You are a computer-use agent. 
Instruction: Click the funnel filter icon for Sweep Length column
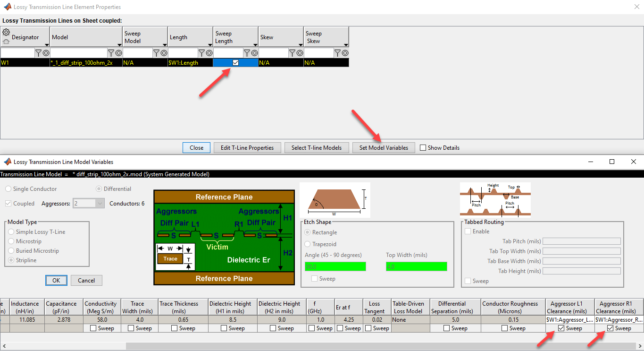[247, 53]
